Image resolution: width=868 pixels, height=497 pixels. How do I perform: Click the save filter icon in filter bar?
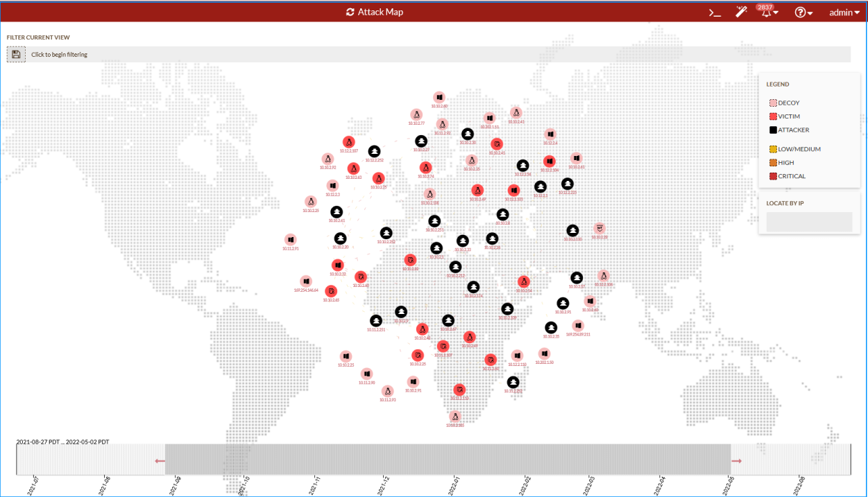click(x=15, y=53)
